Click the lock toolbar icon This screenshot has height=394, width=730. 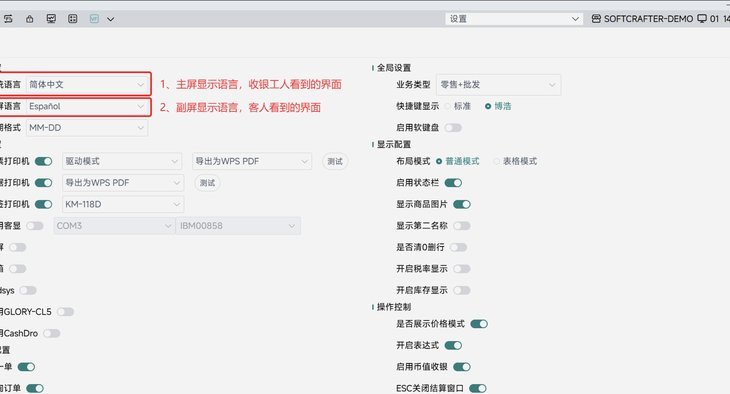pos(30,19)
